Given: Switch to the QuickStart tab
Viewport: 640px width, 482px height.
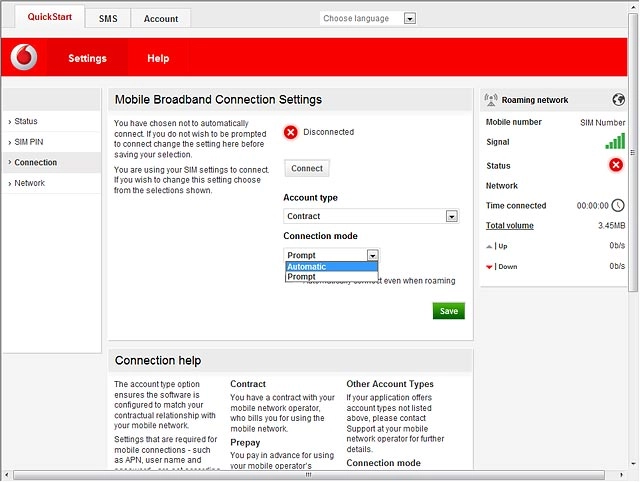Looking at the screenshot, I should point(50,17).
